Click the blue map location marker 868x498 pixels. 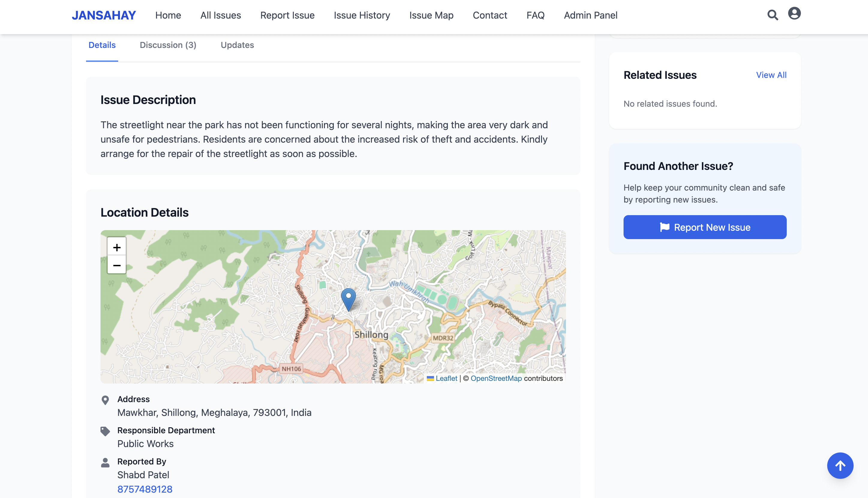click(349, 299)
